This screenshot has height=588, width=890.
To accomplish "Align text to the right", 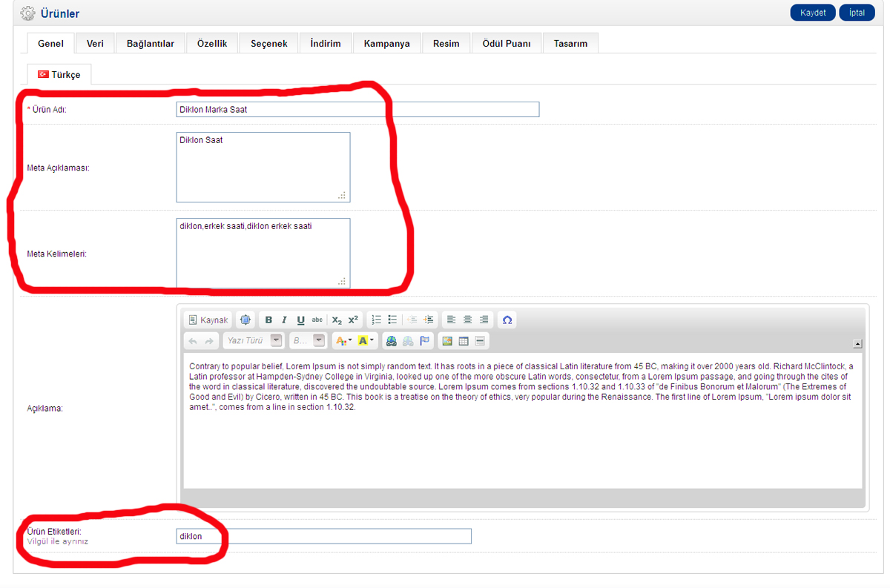I will click(x=484, y=320).
